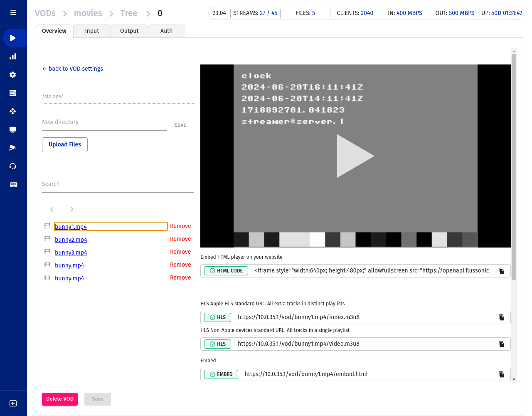
Task: Open the settings gear in the sidebar
Action: [x=13, y=75]
